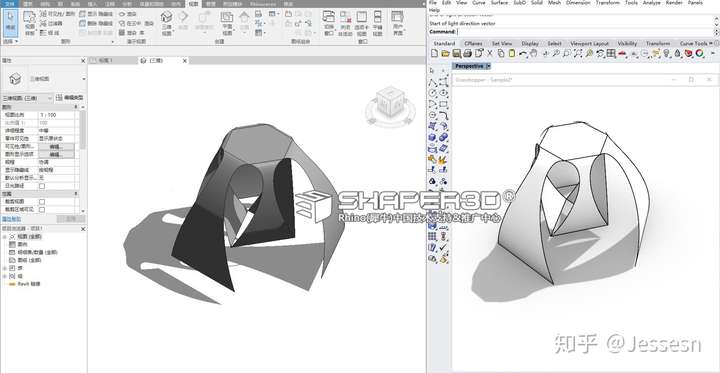The width and height of the screenshot is (720, 373).
Task: Click the Rhino New file icon
Action: (434, 54)
